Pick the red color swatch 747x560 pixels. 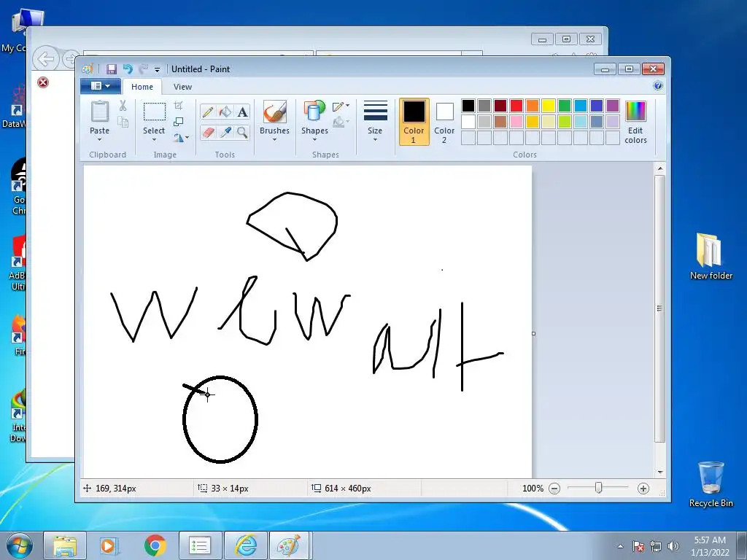pos(516,106)
